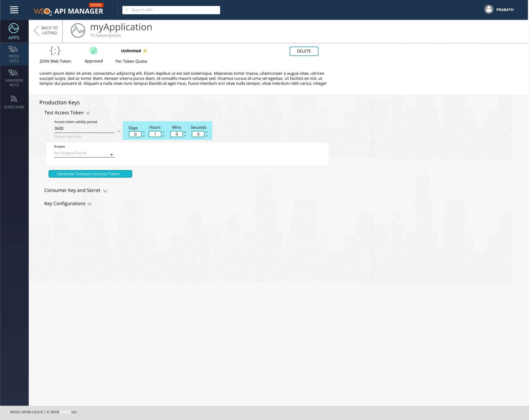The width and height of the screenshot is (529, 420).
Task: Click the WSO2 API Manager logo
Action: coord(68,11)
